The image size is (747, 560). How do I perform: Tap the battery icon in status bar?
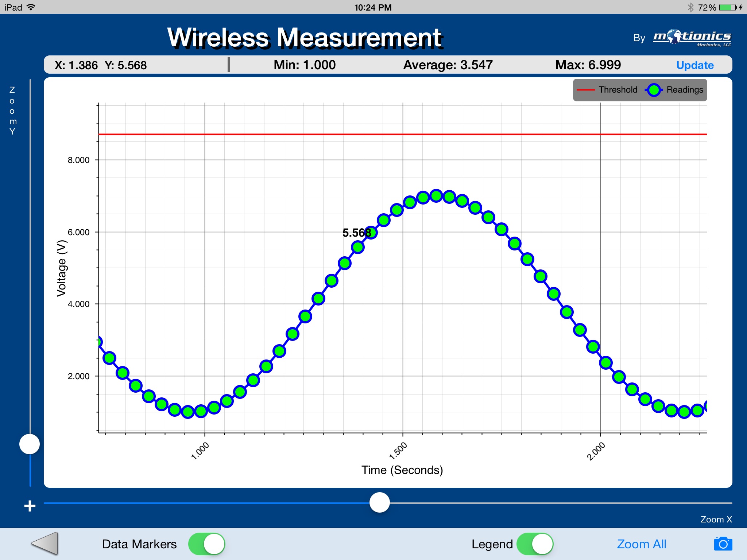728,7
